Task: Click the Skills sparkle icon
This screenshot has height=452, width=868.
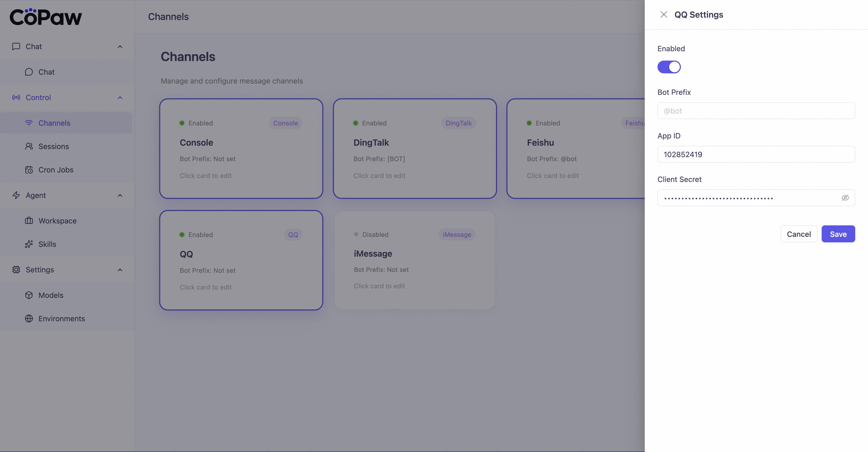Action: tap(29, 244)
